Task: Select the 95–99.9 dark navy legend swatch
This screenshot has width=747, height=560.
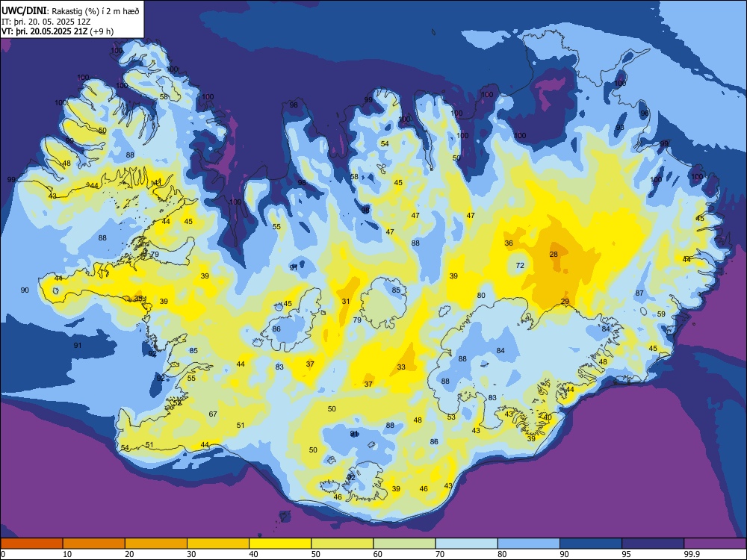Action: click(x=653, y=544)
